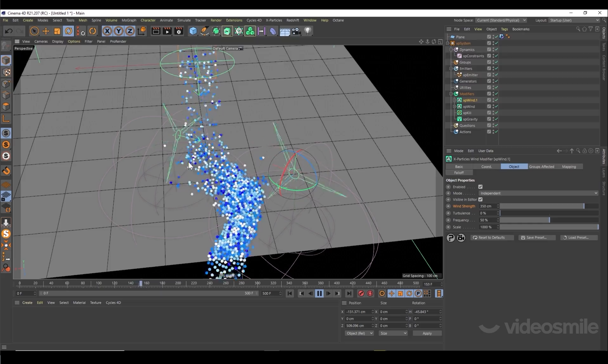This screenshot has width=608, height=364.
Task: Click the Reset to Defaults button
Action: (x=491, y=237)
